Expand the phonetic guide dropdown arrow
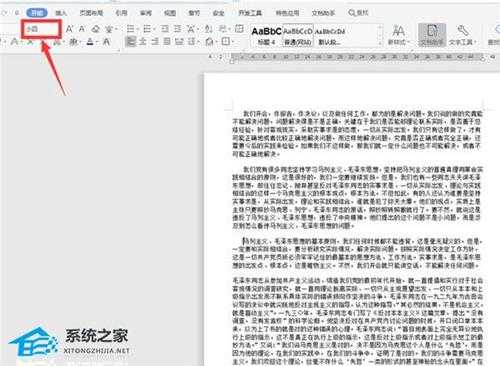The width and height of the screenshot is (500, 366). pyautogui.click(x=116, y=30)
